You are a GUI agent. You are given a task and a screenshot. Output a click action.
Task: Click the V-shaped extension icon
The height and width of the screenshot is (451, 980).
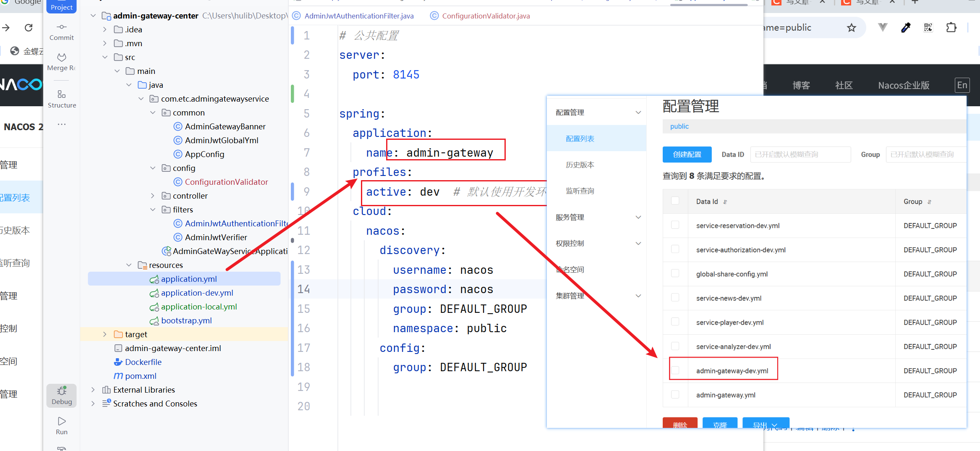(x=883, y=28)
